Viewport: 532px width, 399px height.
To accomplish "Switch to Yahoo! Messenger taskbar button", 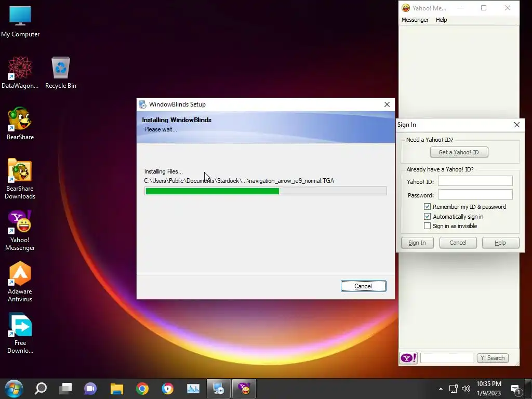I will pos(244,389).
